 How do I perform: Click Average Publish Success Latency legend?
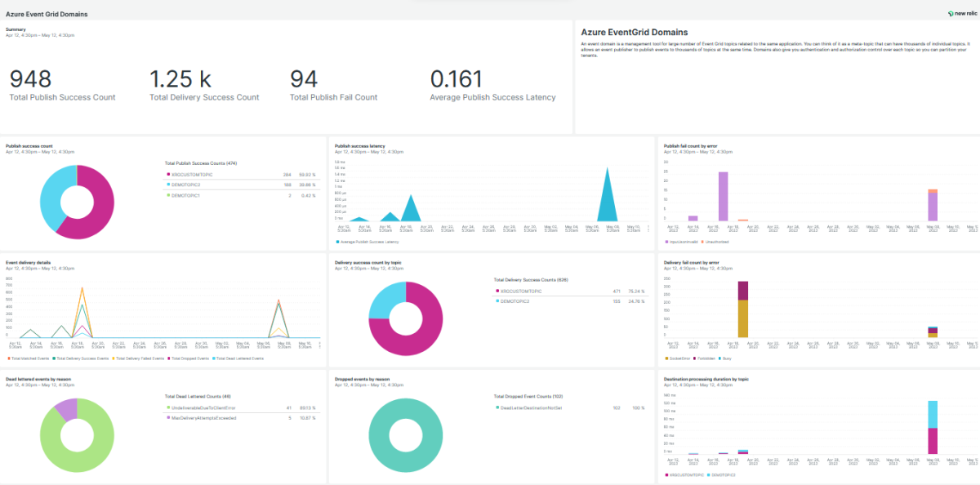click(x=369, y=242)
